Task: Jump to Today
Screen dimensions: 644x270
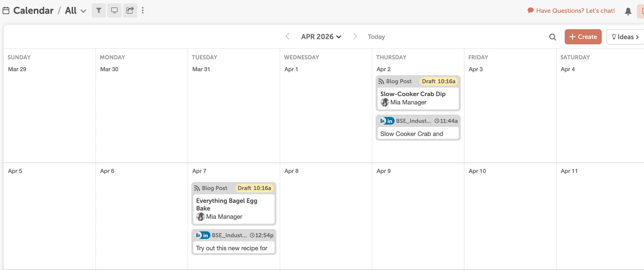Action: pyautogui.click(x=376, y=37)
